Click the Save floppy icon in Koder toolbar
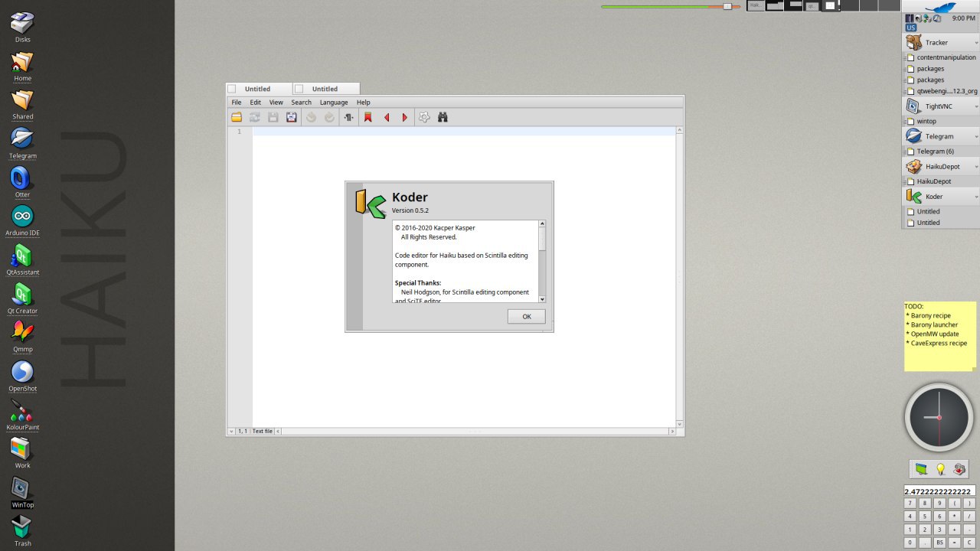This screenshot has width=980, height=551. (273, 117)
